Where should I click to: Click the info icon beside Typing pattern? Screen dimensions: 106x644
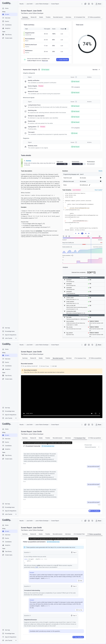(38, 127)
